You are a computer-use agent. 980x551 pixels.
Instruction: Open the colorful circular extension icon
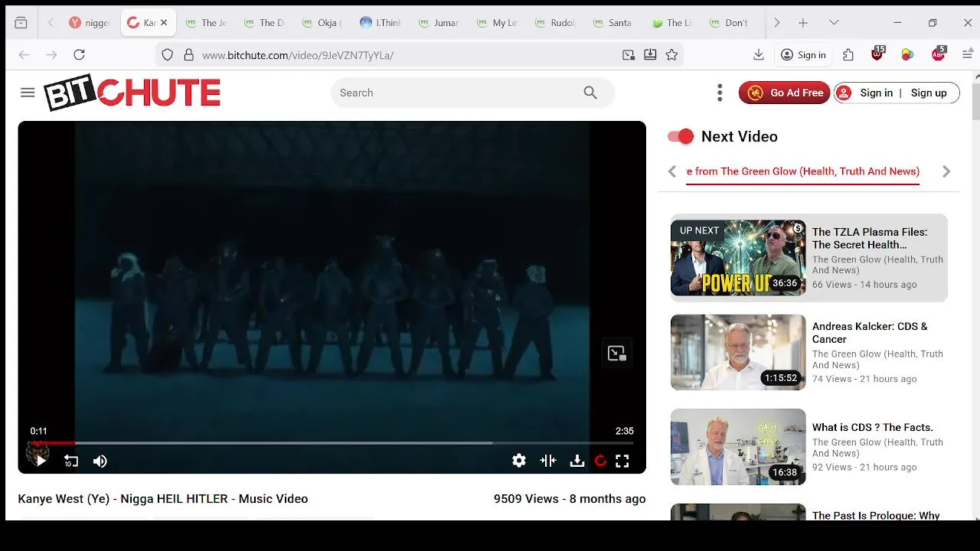(x=907, y=54)
